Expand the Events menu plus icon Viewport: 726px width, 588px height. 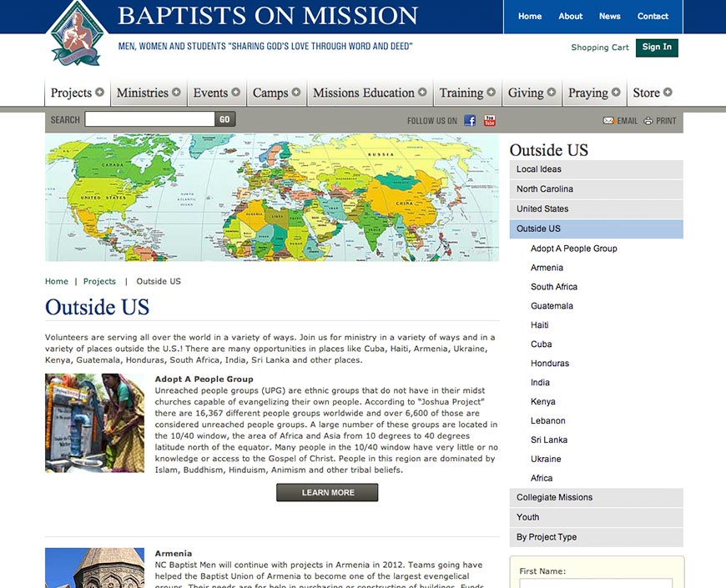click(x=235, y=92)
